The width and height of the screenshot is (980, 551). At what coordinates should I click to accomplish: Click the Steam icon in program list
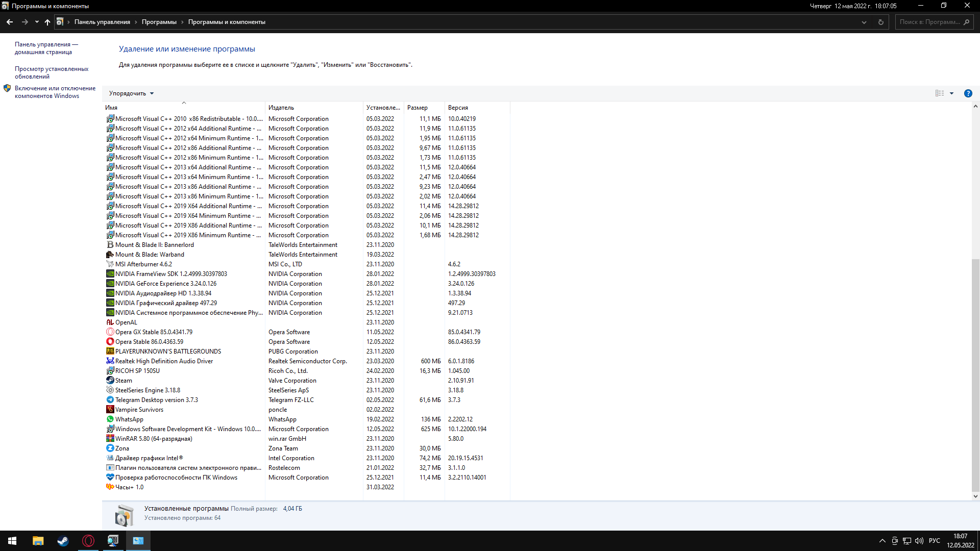(x=110, y=381)
